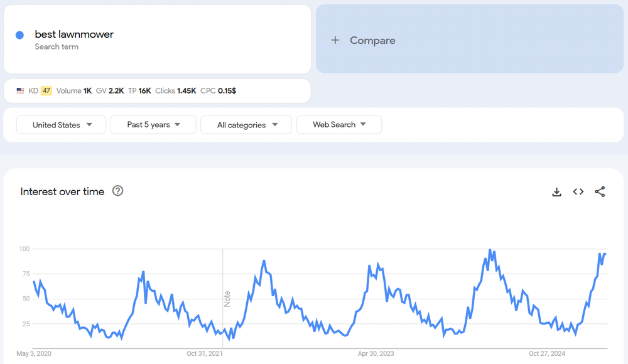Click the blue dot next to search term
The height and width of the screenshot is (364, 628).
point(19,35)
